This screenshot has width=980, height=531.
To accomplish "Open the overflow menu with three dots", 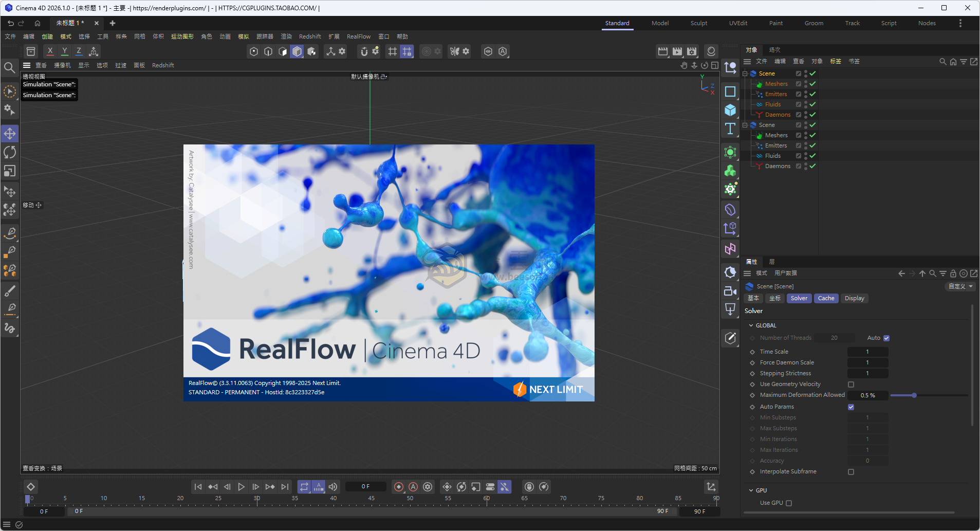I will [960, 23].
